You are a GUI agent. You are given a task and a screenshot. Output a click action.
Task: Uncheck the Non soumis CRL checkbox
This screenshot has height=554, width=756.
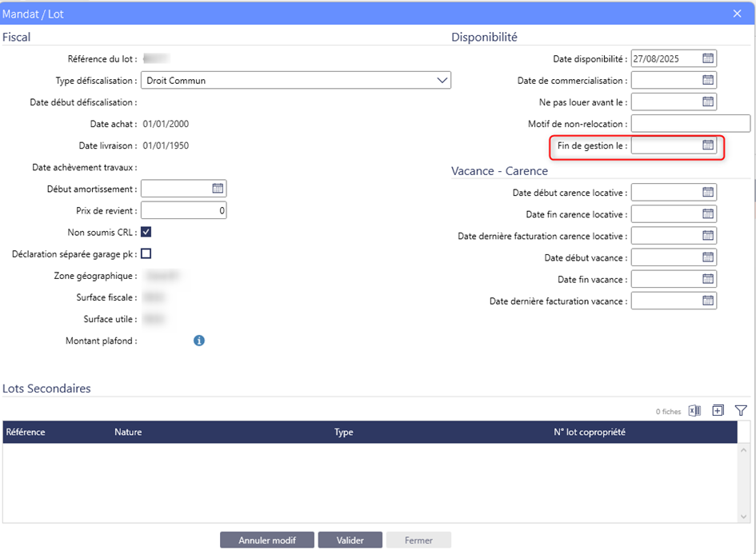pyautogui.click(x=146, y=232)
